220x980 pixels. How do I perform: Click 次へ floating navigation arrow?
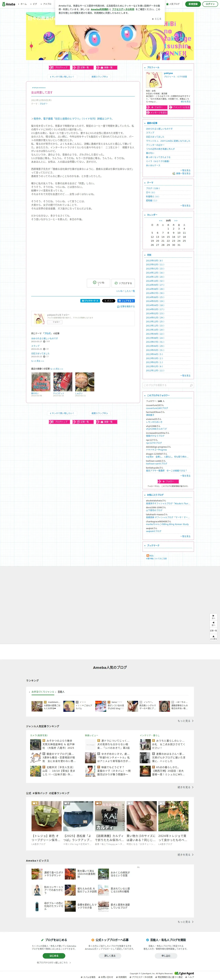[x=213, y=617]
